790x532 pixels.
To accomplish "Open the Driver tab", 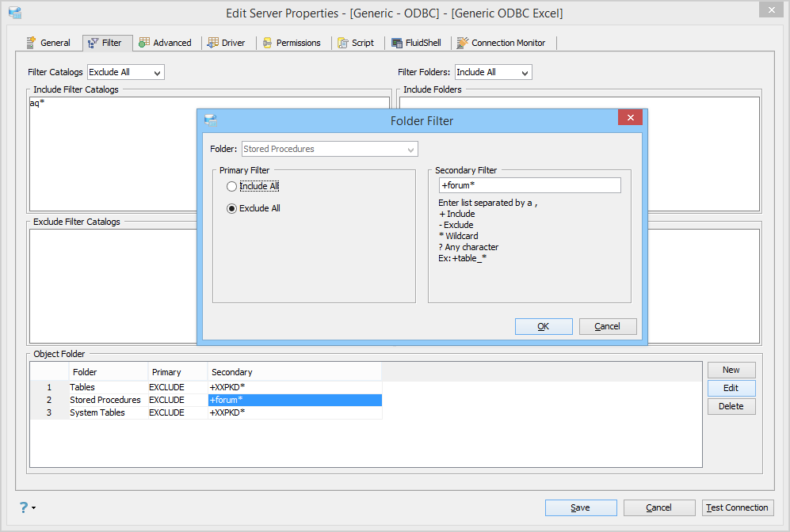I will 227,43.
